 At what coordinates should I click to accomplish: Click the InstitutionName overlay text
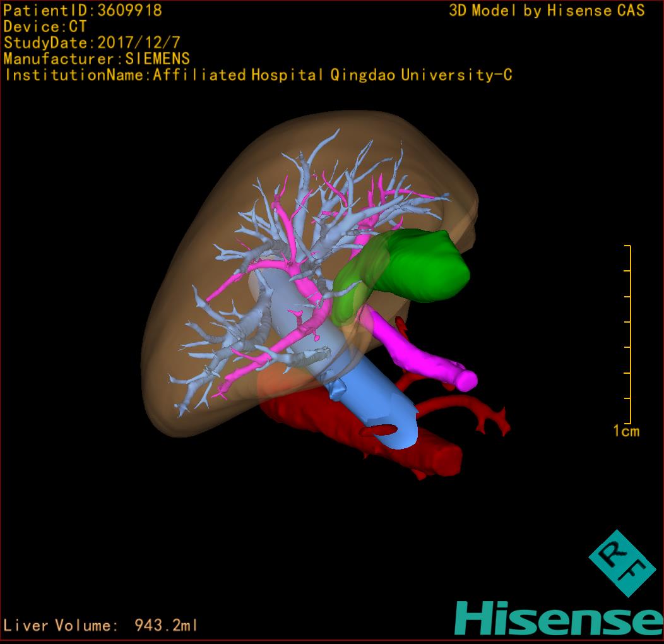pyautogui.click(x=258, y=75)
